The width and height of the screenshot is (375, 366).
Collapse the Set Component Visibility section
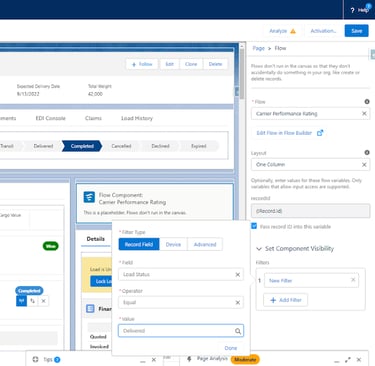coord(259,249)
